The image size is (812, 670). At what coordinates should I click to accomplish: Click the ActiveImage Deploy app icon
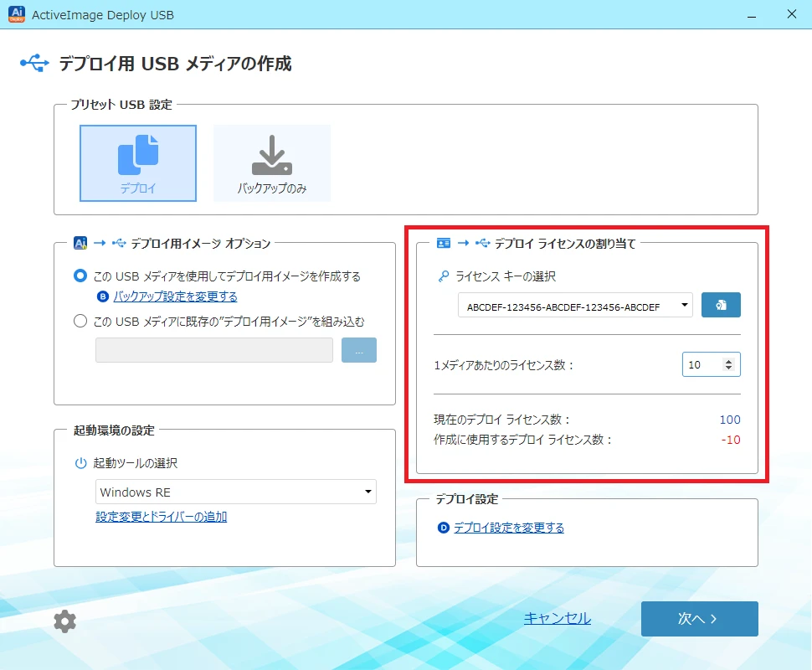(17, 14)
